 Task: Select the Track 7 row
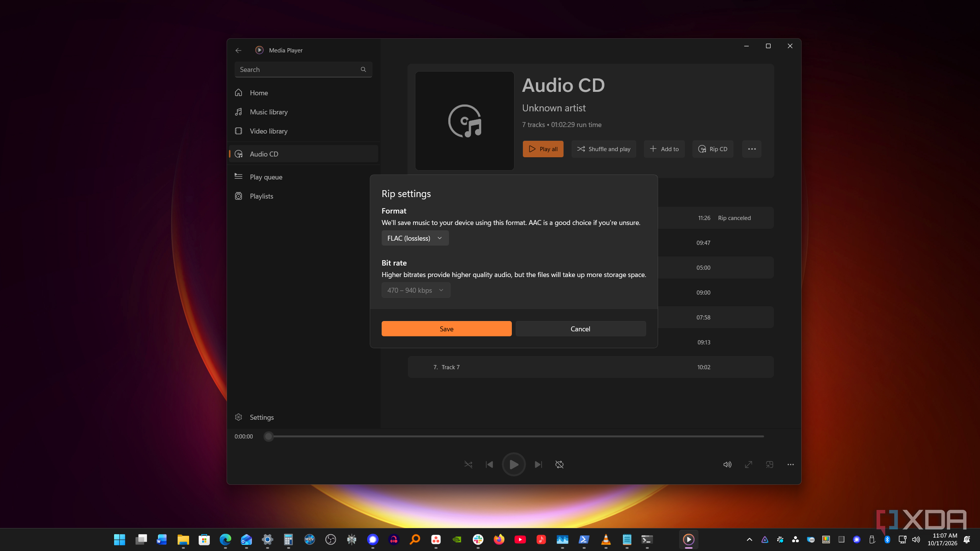click(590, 367)
